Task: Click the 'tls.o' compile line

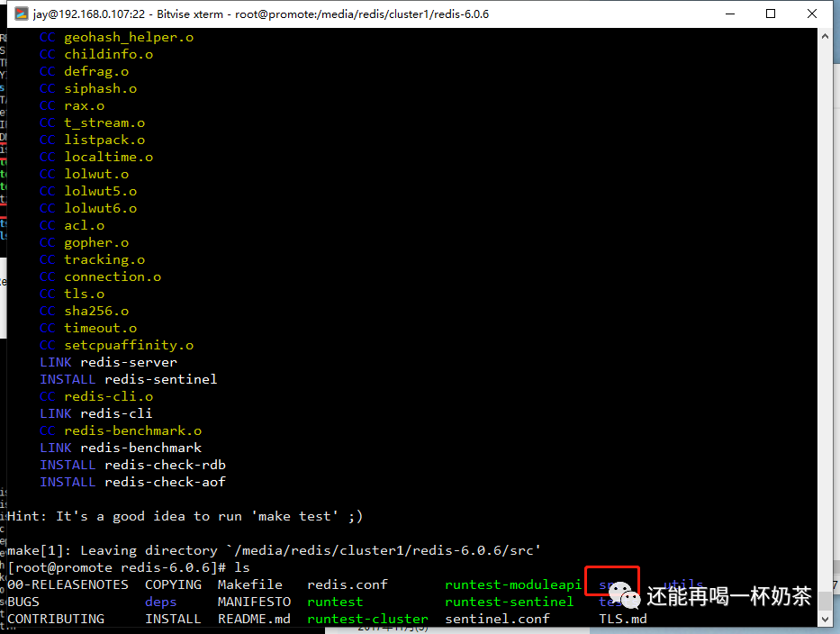Action: pos(72,294)
